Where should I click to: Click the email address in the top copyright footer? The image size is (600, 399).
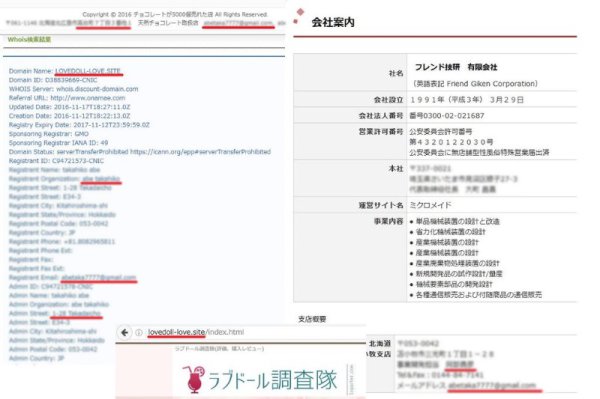(x=238, y=23)
